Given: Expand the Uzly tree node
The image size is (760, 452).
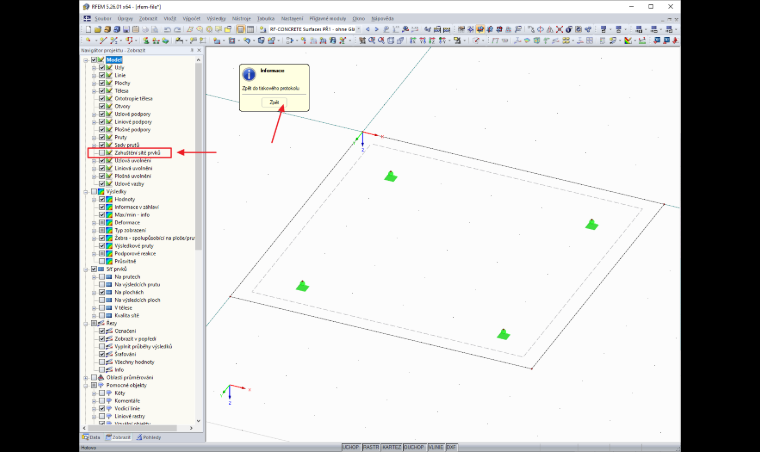Looking at the screenshot, I should tap(94, 68).
